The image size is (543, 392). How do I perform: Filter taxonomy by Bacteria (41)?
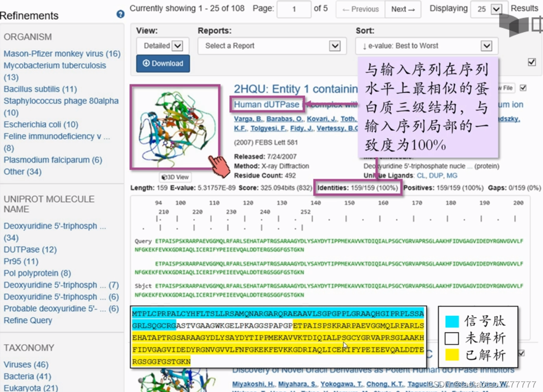pos(27,376)
